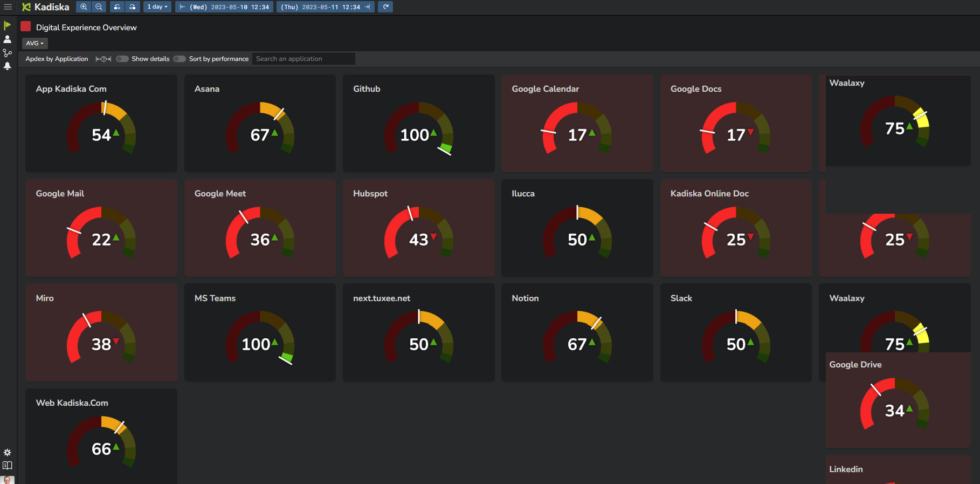
Task: Zoom out the time range
Action: click(99, 7)
